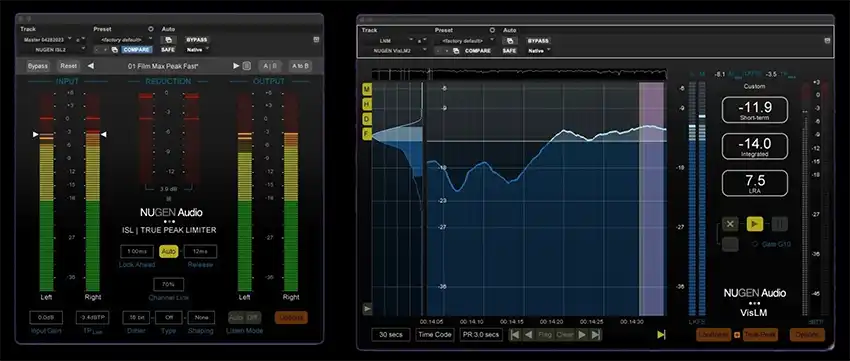This screenshot has width=850, height=361.
Task: Click the target circle icon in ISL2 header
Action: [x=151, y=29]
